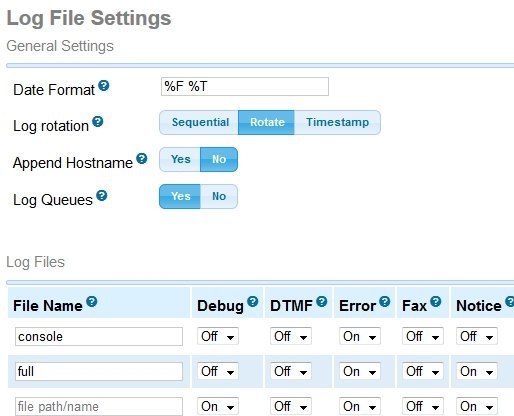This screenshot has width=514, height=416.
Task: Click the Log Files section title
Action: click(35, 262)
